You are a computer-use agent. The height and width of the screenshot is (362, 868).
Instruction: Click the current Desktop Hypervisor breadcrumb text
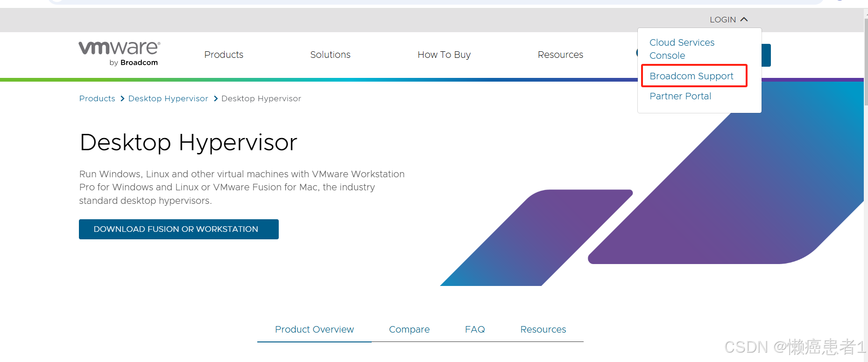pyautogui.click(x=261, y=98)
